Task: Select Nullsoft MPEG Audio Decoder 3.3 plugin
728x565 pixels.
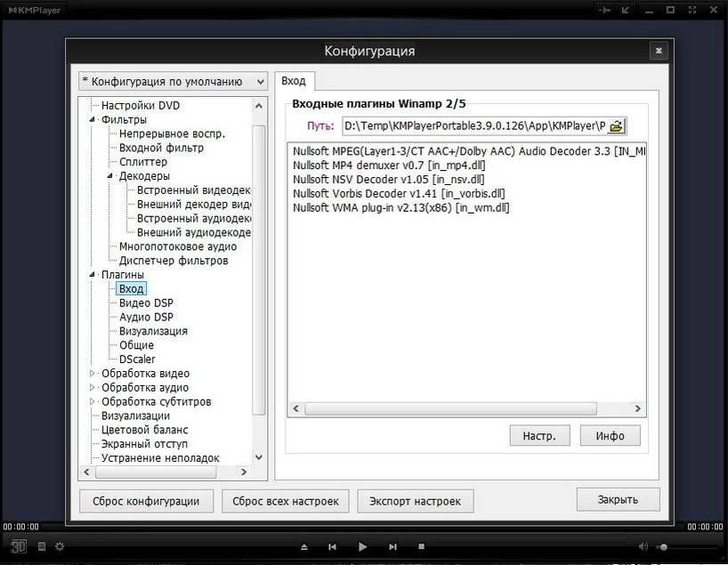Action: tap(468, 151)
